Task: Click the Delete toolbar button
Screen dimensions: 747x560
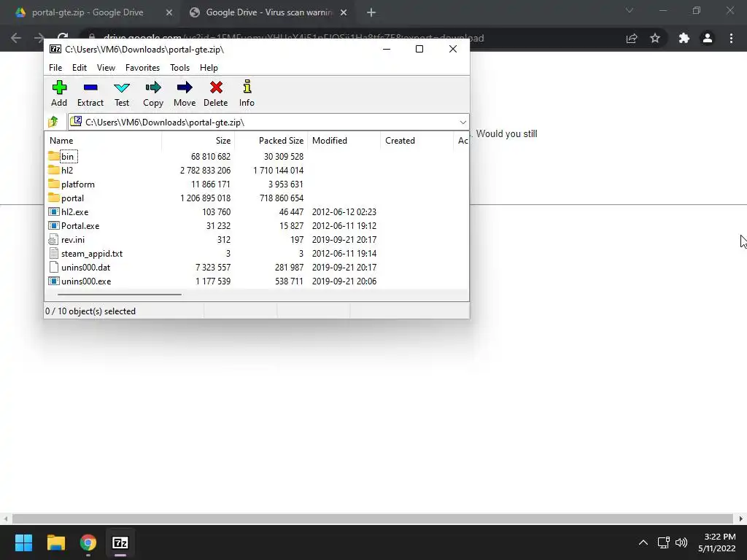Action: [x=215, y=93]
